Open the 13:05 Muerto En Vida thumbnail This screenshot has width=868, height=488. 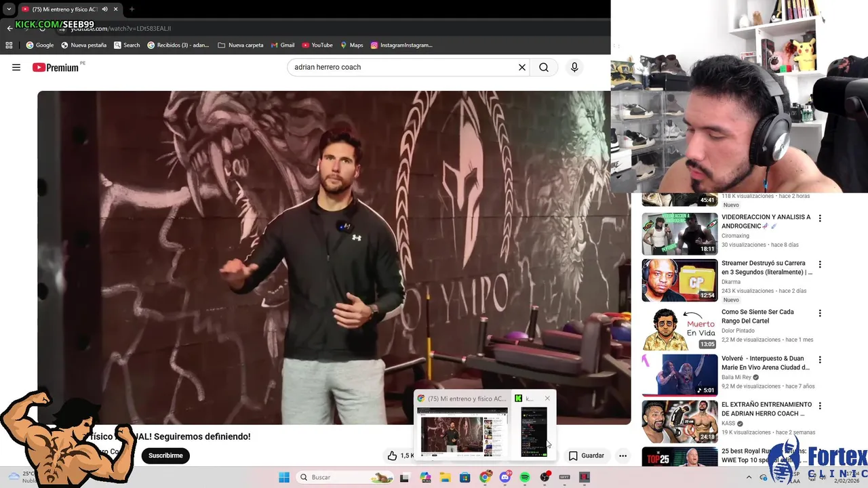pyautogui.click(x=679, y=329)
